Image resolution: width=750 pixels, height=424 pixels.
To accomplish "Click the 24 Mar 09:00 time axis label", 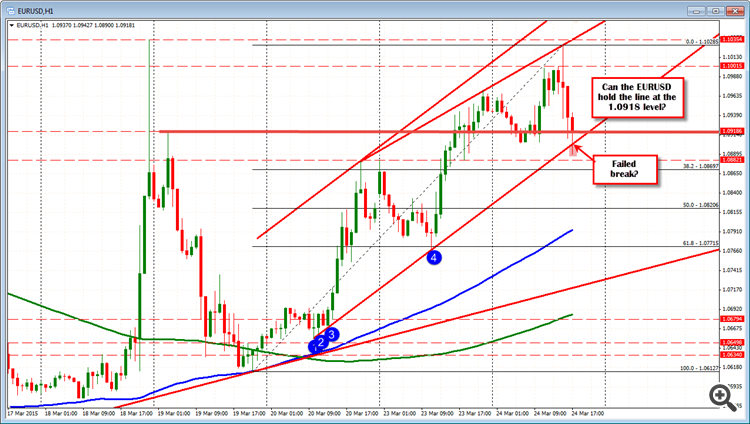I will click(550, 413).
